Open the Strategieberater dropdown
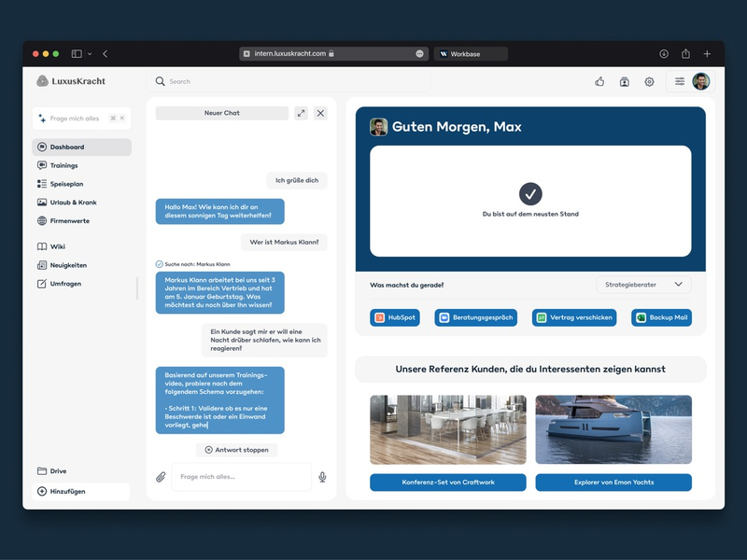 (x=642, y=284)
